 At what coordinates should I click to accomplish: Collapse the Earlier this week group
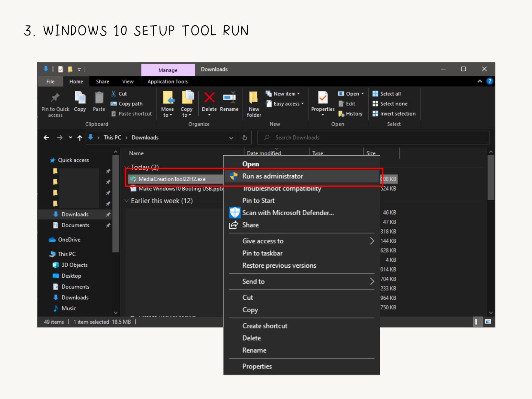point(126,201)
